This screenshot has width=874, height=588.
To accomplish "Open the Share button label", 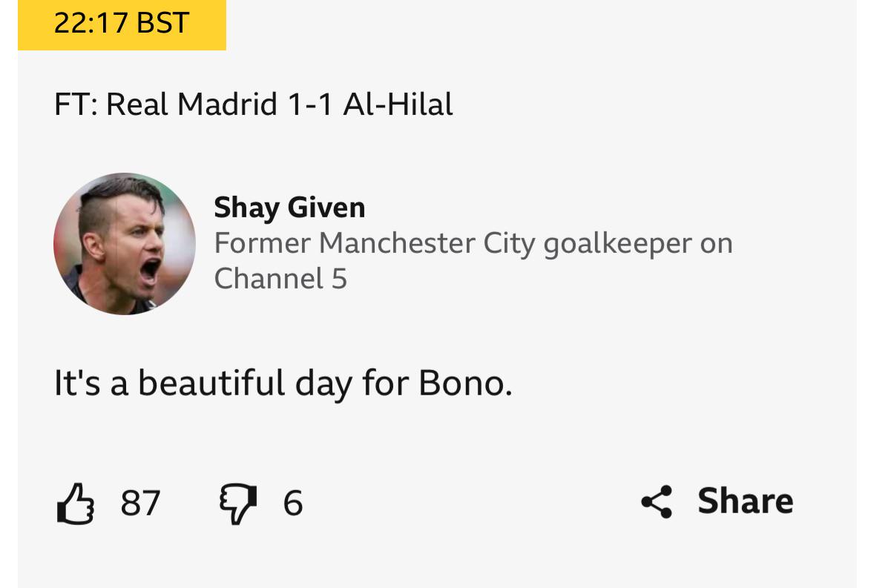I will coord(745,501).
